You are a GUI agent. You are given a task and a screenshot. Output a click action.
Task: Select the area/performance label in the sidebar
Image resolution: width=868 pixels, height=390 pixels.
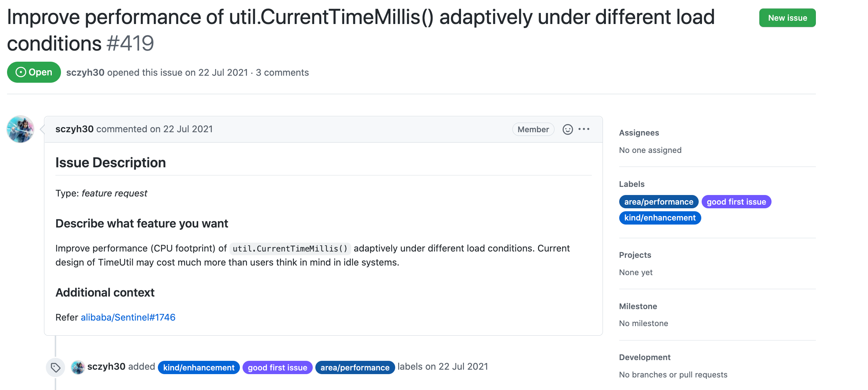coord(658,202)
